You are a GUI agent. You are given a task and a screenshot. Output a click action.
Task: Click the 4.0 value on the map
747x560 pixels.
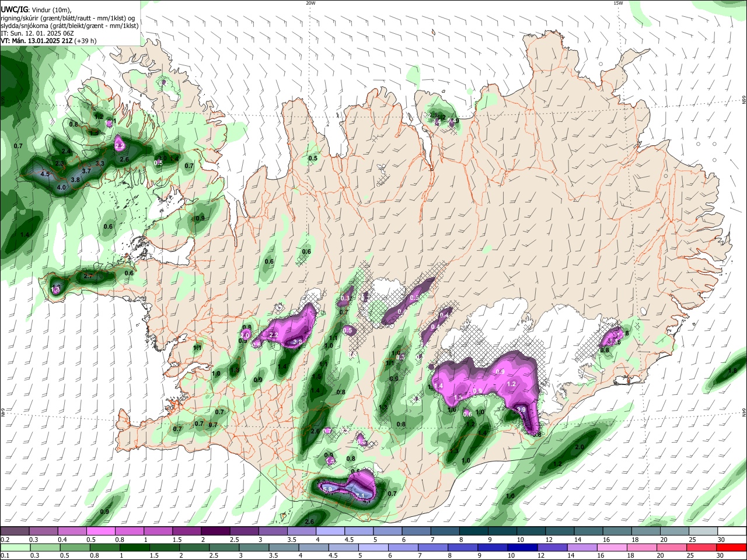coord(61,188)
